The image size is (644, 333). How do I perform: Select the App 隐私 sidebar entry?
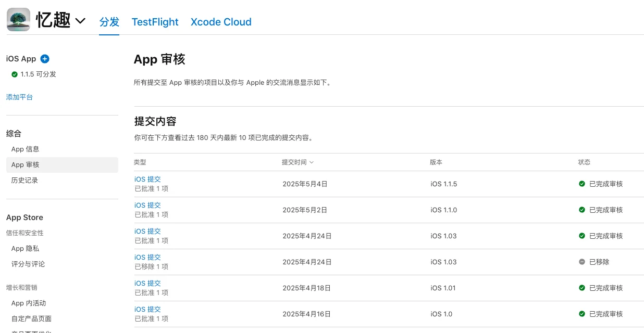(26, 248)
